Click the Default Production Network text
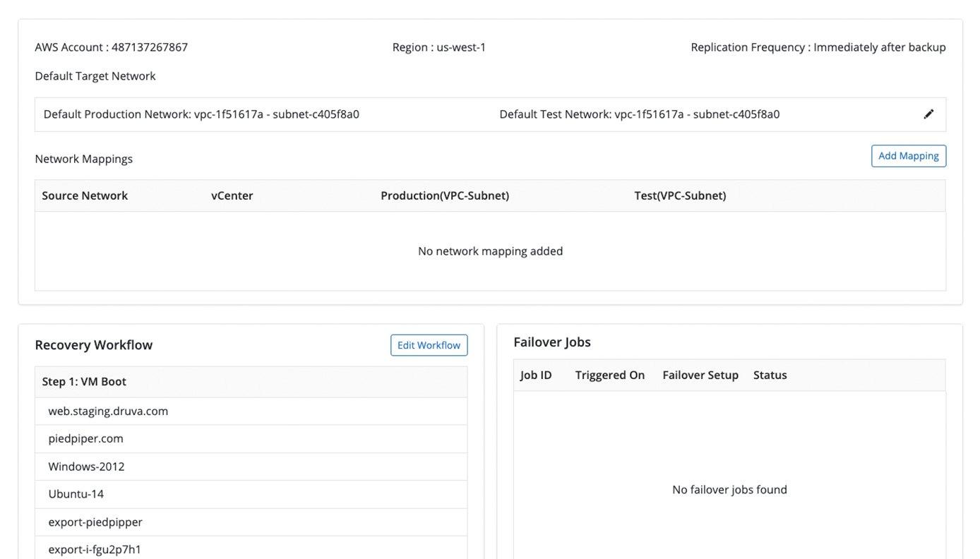 (x=201, y=114)
